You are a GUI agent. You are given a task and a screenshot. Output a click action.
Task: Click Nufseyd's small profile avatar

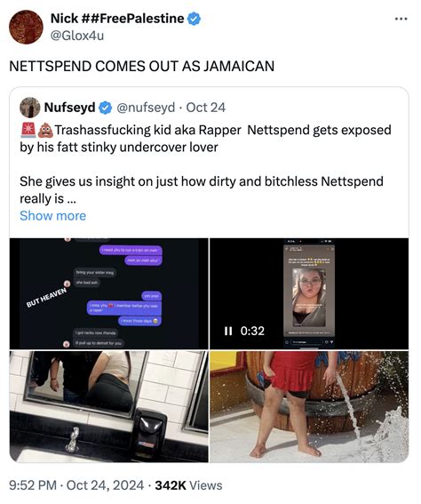click(x=30, y=108)
